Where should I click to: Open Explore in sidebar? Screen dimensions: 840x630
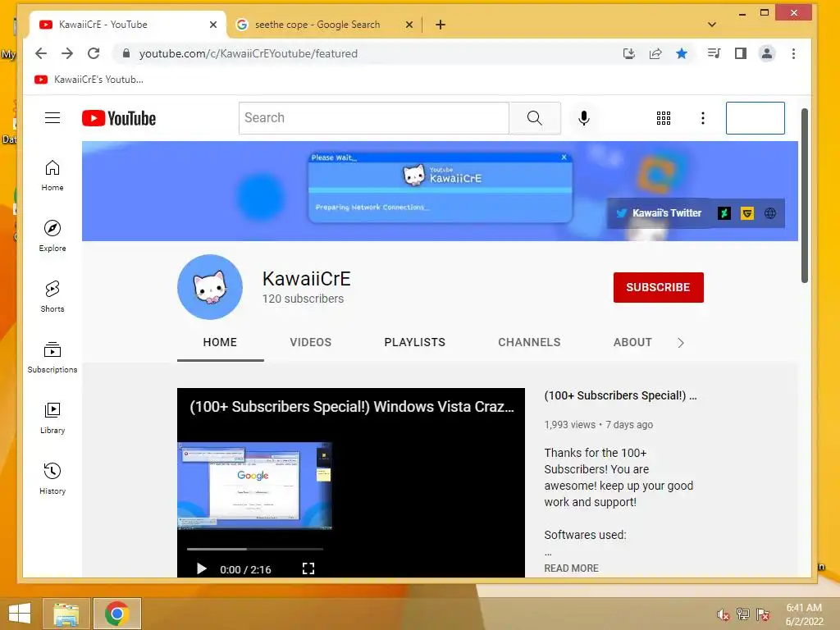point(52,235)
